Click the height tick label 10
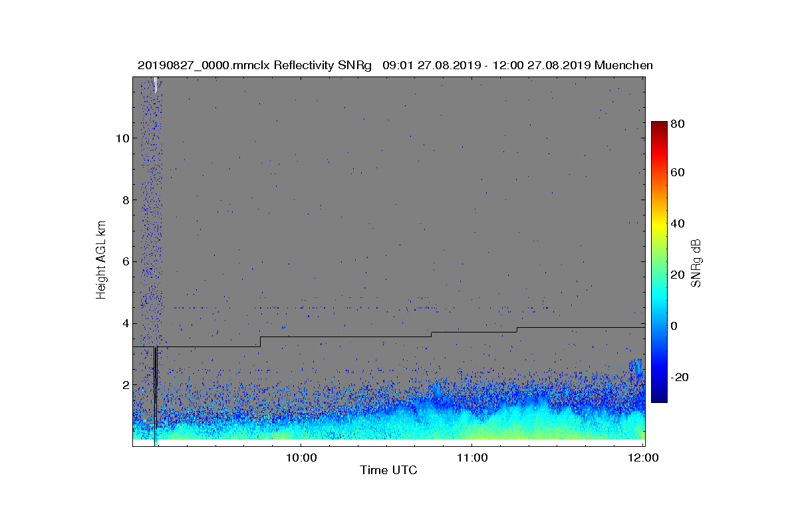The width and height of the screenshot is (798, 532). [x=121, y=138]
